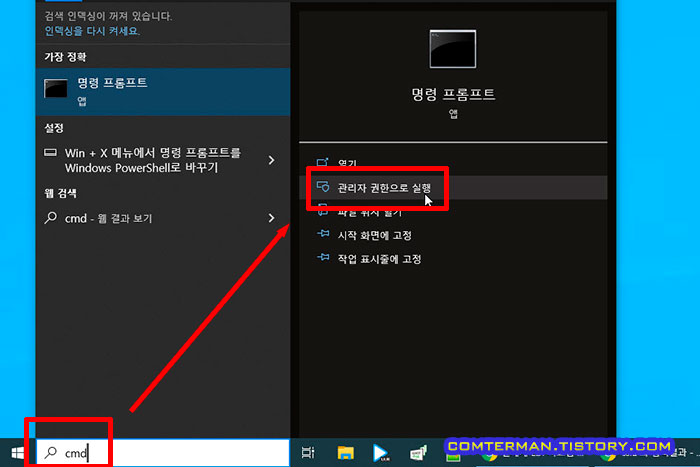Click the keyboard icon beside Win + X setting
700x467 pixels.
(x=50, y=153)
